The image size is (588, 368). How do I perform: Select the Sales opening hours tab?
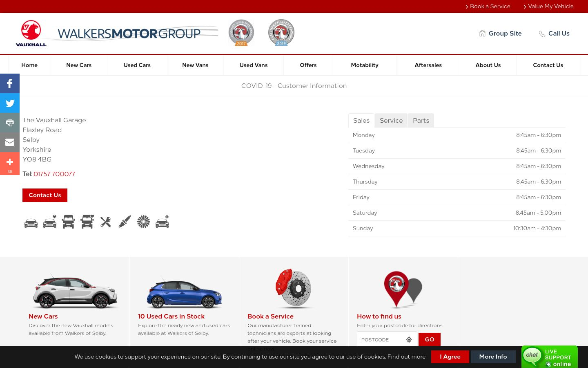pyautogui.click(x=361, y=120)
